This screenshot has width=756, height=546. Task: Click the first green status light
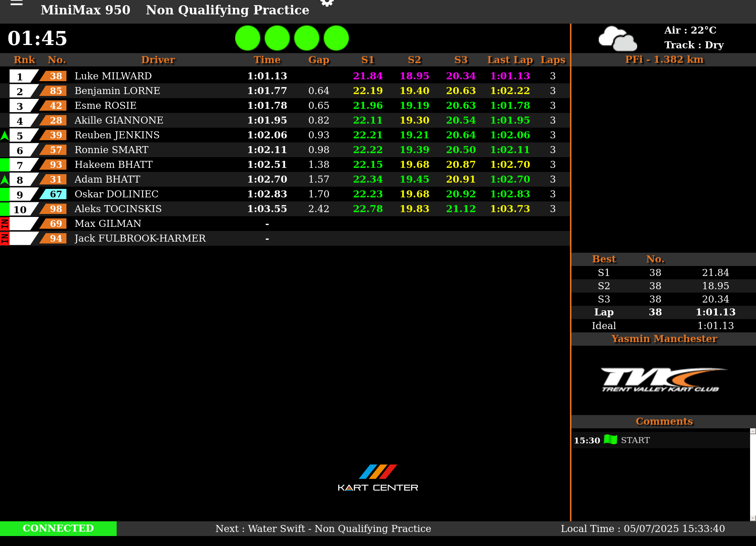(248, 38)
